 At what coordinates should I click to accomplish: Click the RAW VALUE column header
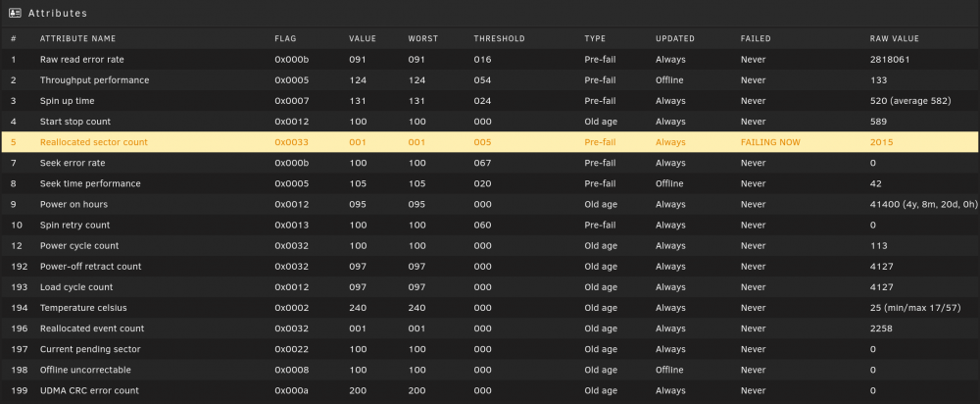(895, 39)
